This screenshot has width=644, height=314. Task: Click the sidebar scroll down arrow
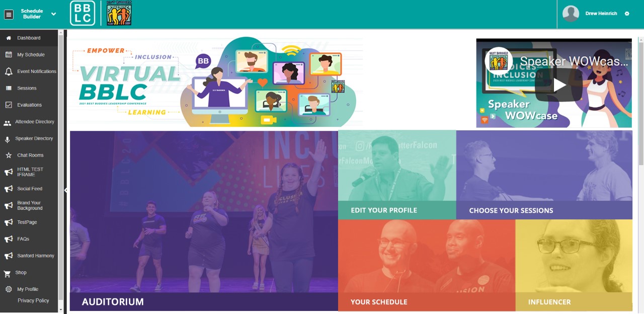(x=61, y=309)
